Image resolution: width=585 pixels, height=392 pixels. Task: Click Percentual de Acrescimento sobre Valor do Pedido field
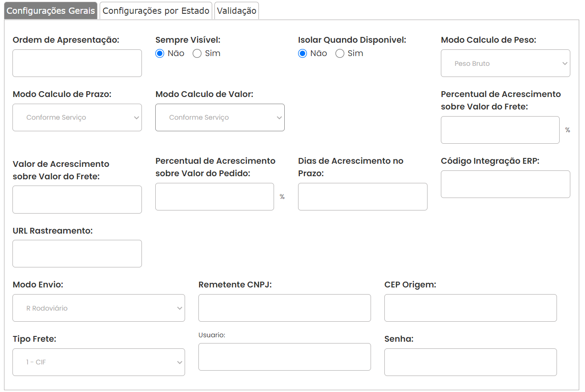coord(214,197)
